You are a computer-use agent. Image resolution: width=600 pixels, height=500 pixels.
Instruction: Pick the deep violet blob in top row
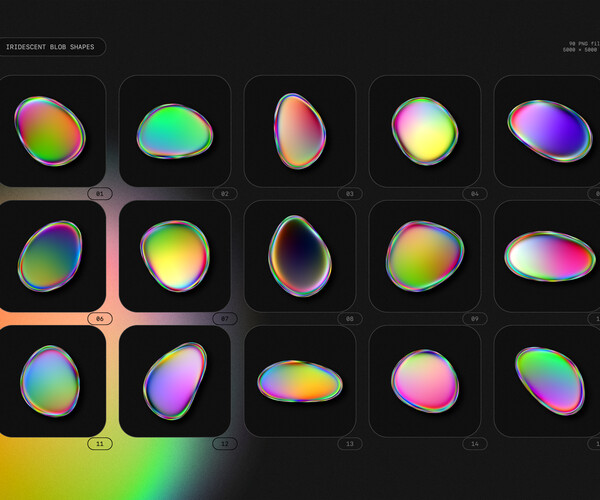550,131
